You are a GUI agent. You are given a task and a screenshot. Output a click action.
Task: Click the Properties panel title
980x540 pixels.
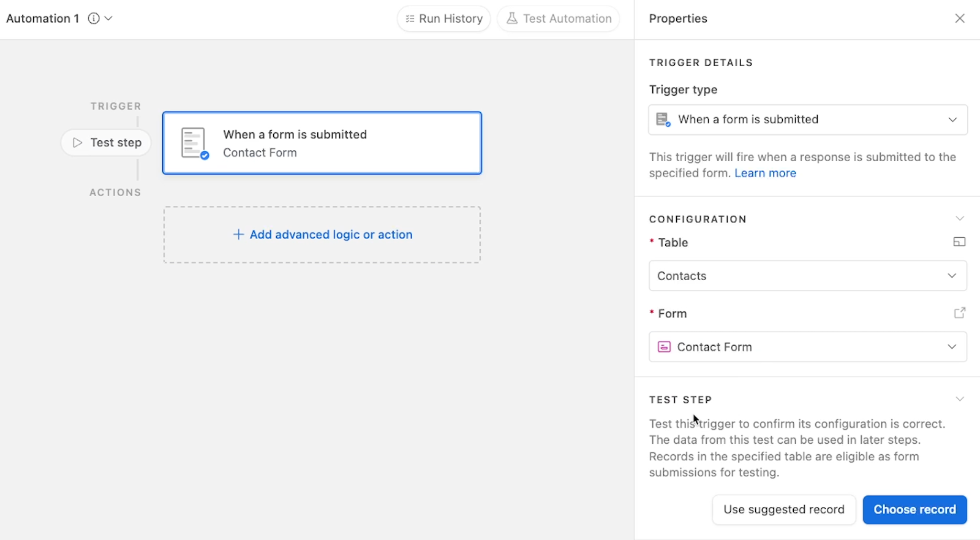[x=678, y=18]
